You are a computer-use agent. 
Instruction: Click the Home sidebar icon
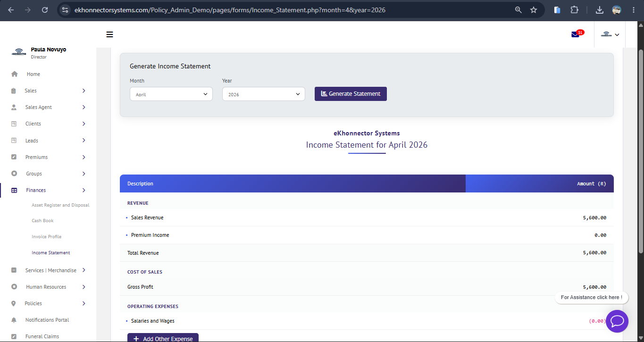(14, 74)
